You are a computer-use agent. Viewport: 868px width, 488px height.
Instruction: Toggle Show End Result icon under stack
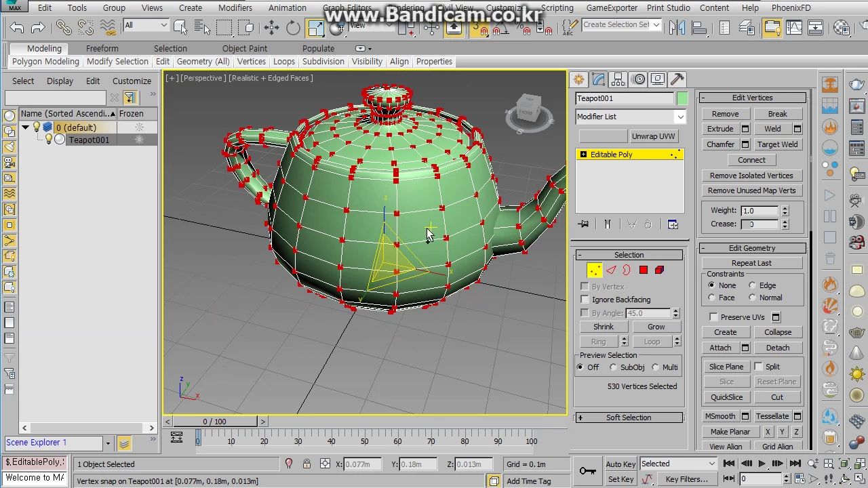(608, 224)
